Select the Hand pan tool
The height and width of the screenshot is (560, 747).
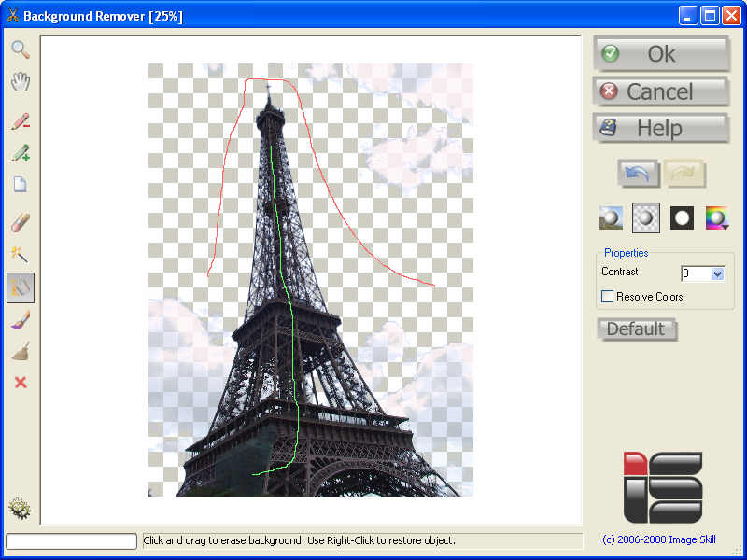point(21,82)
